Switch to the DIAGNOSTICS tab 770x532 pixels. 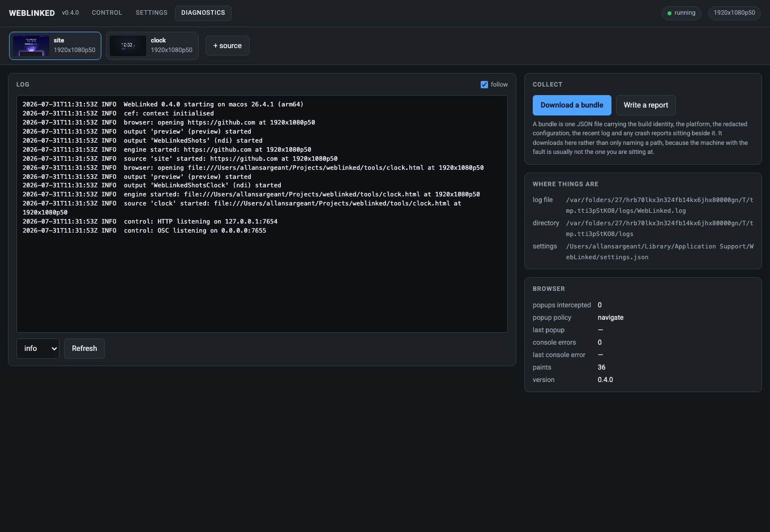[x=203, y=12]
